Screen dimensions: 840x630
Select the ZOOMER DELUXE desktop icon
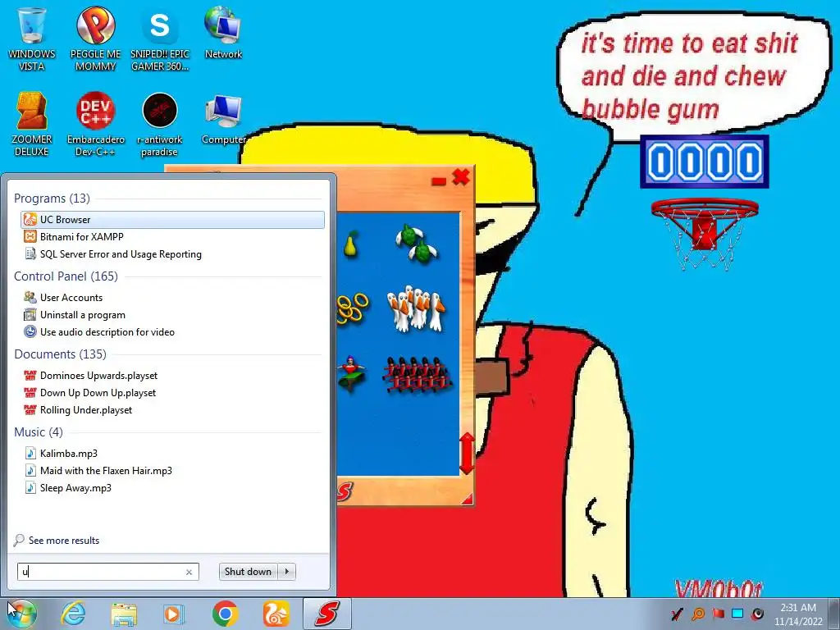(32, 125)
